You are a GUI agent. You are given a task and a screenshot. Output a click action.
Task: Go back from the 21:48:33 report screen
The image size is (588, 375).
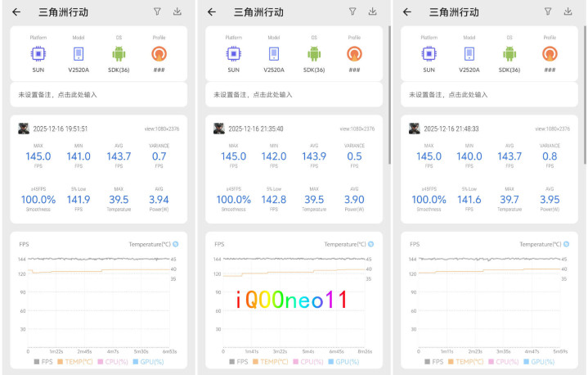pyautogui.click(x=407, y=12)
